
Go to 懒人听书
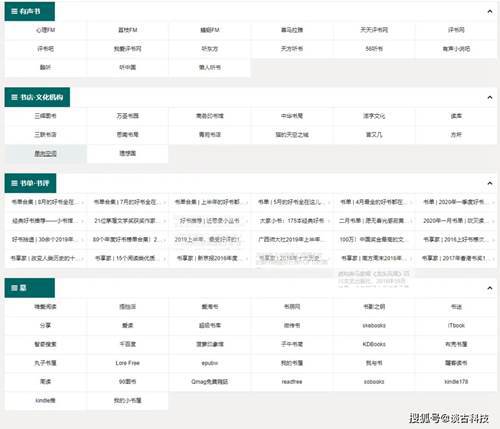click(x=210, y=67)
